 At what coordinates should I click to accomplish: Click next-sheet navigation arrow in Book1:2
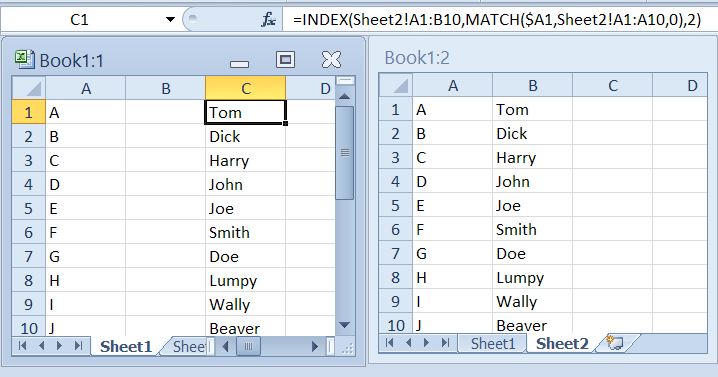tap(427, 343)
